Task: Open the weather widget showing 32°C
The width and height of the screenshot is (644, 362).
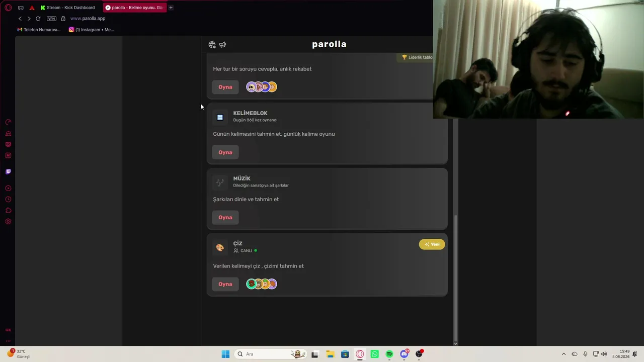Action: [19, 354]
